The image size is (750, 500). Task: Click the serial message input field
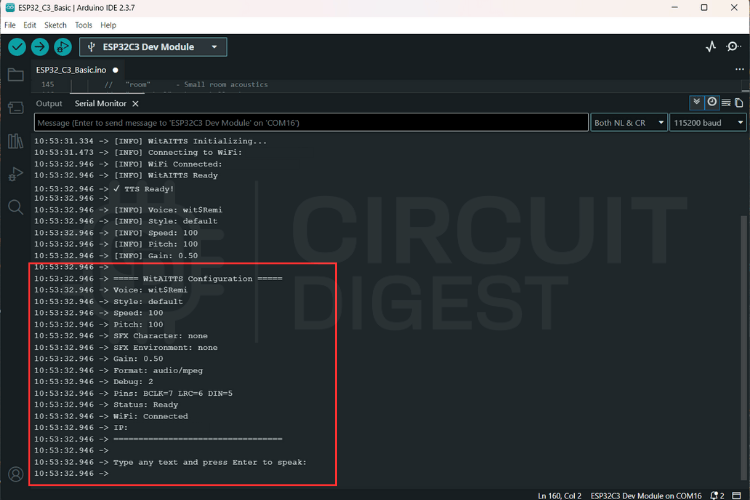(x=311, y=122)
